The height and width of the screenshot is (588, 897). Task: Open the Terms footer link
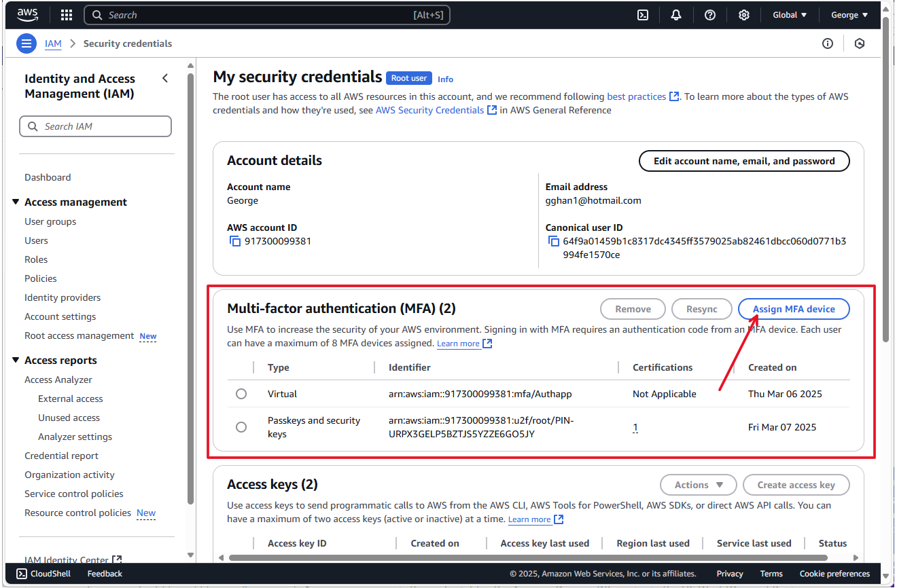coord(771,574)
